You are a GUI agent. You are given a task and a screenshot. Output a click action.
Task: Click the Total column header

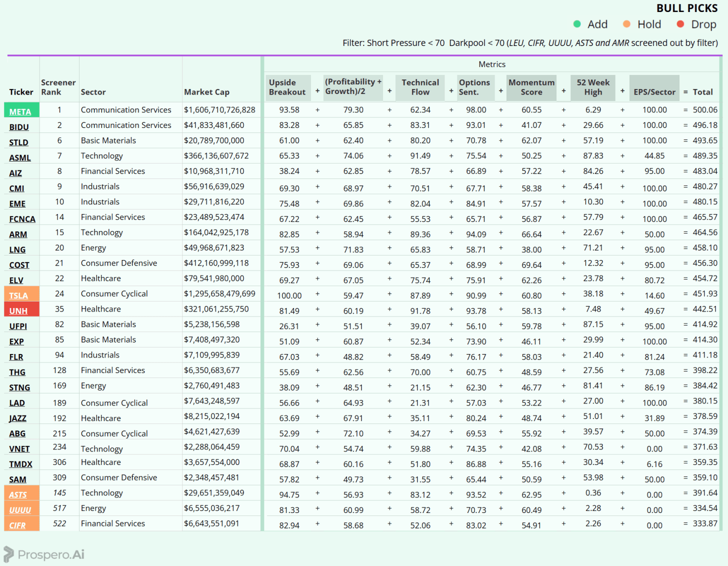(x=702, y=92)
